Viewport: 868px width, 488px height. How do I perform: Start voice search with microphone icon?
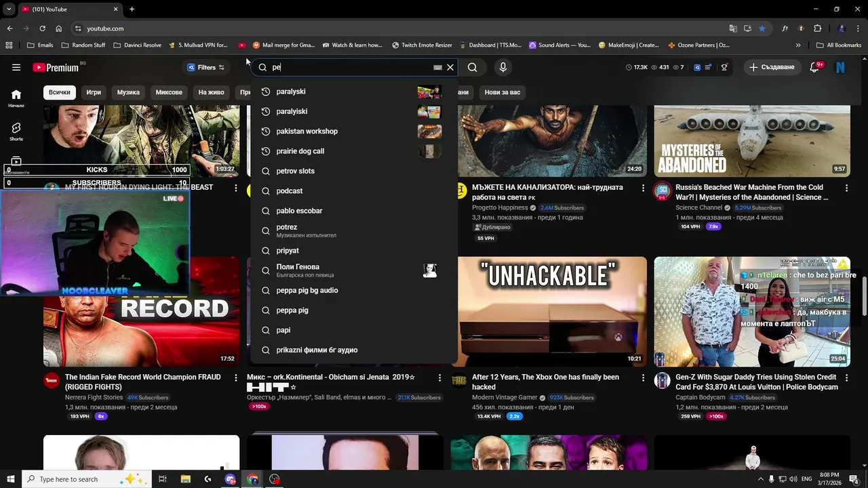click(502, 67)
